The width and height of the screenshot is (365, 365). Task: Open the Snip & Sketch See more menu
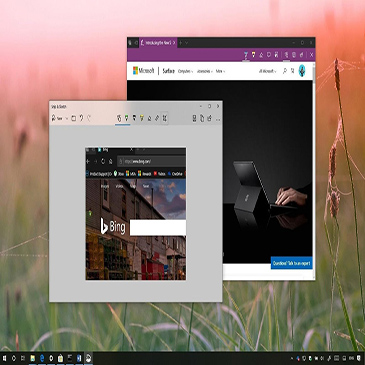pyautogui.click(x=218, y=119)
